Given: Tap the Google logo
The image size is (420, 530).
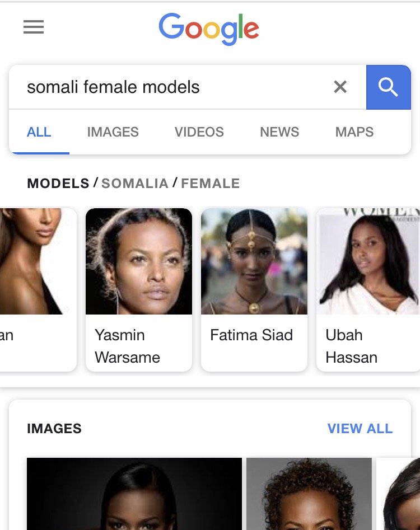Looking at the screenshot, I should (x=209, y=29).
